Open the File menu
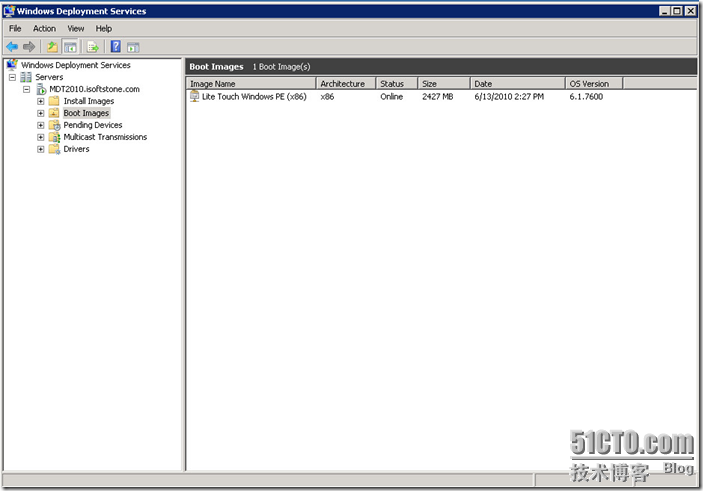Image resolution: width=703 pixels, height=491 pixels. [15, 29]
